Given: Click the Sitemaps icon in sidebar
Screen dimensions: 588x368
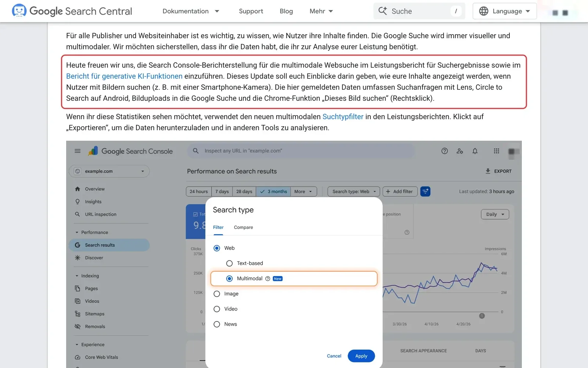Looking at the screenshot, I should click(x=78, y=314).
